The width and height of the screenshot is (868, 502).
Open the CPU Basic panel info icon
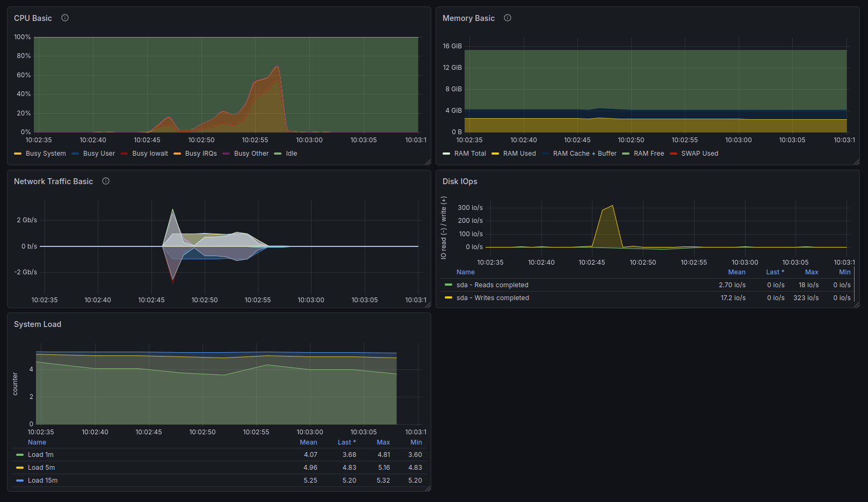click(65, 18)
